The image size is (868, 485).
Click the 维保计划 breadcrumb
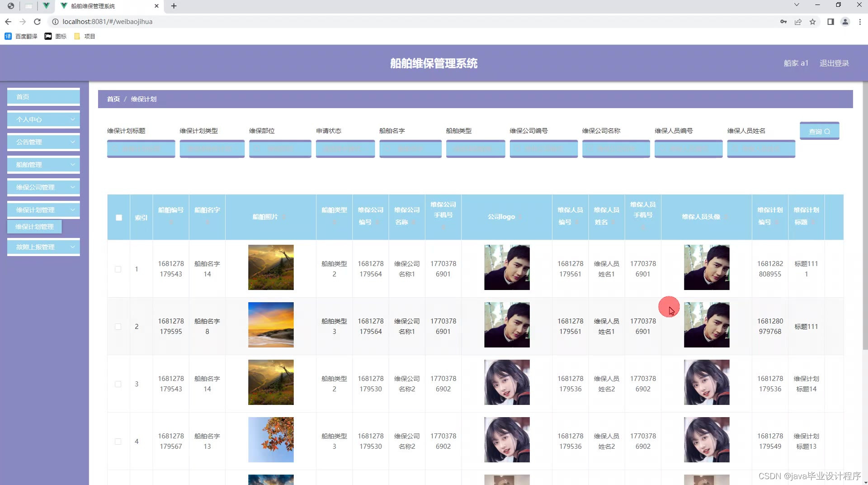pyautogui.click(x=144, y=99)
